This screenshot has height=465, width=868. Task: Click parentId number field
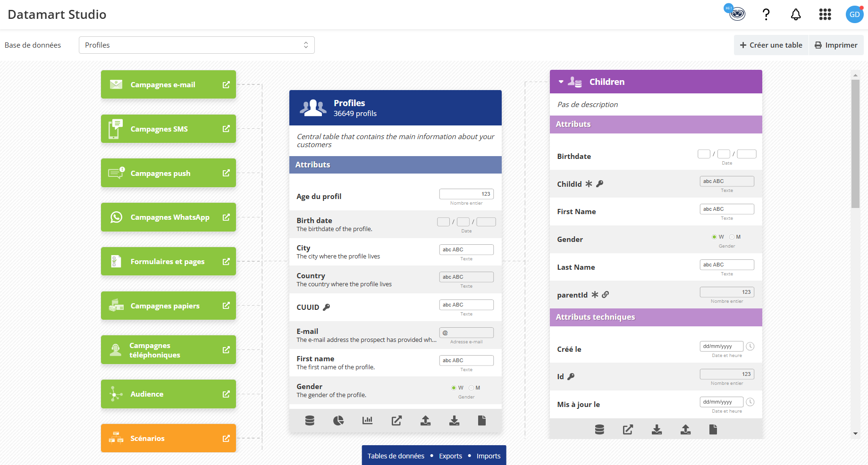[x=727, y=292]
